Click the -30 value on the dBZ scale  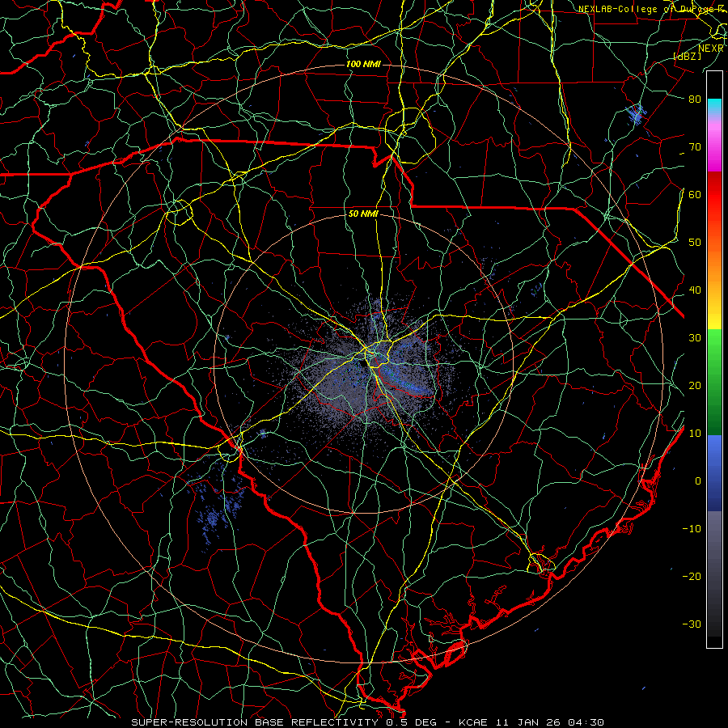pyautogui.click(x=692, y=624)
